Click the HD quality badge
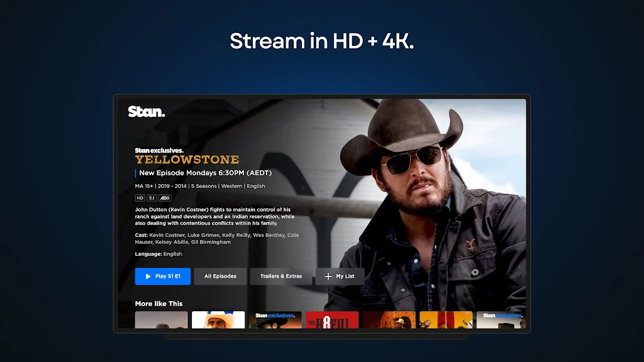The width and height of the screenshot is (644, 362). (x=140, y=198)
